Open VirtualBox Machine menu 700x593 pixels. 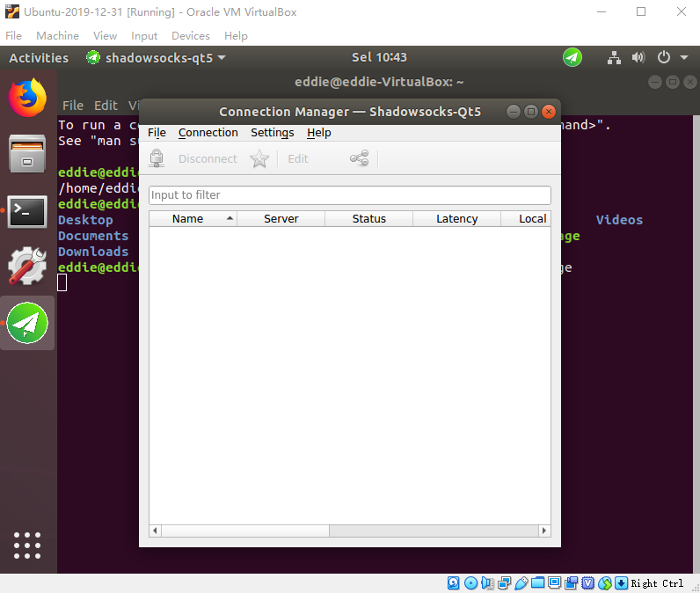click(x=57, y=36)
